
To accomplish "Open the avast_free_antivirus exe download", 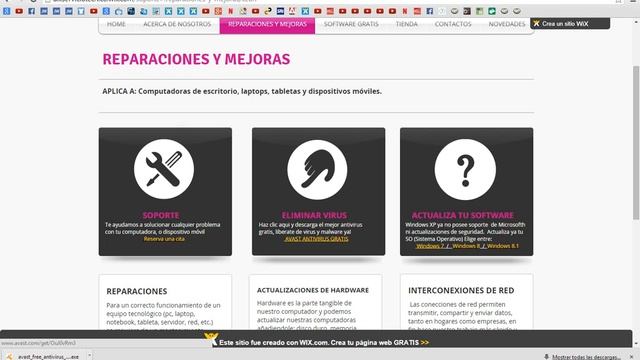I will pyautogui.click(x=48, y=357).
